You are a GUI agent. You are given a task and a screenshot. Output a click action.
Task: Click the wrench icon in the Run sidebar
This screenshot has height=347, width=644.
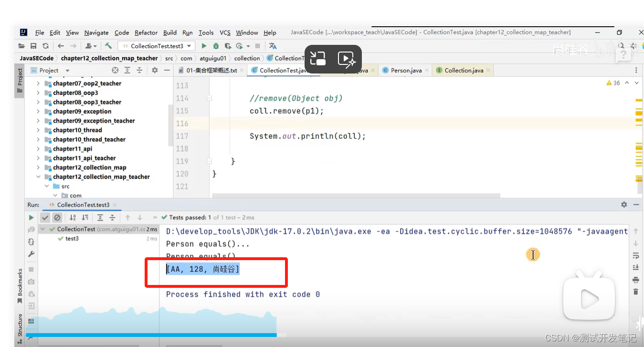(32, 254)
